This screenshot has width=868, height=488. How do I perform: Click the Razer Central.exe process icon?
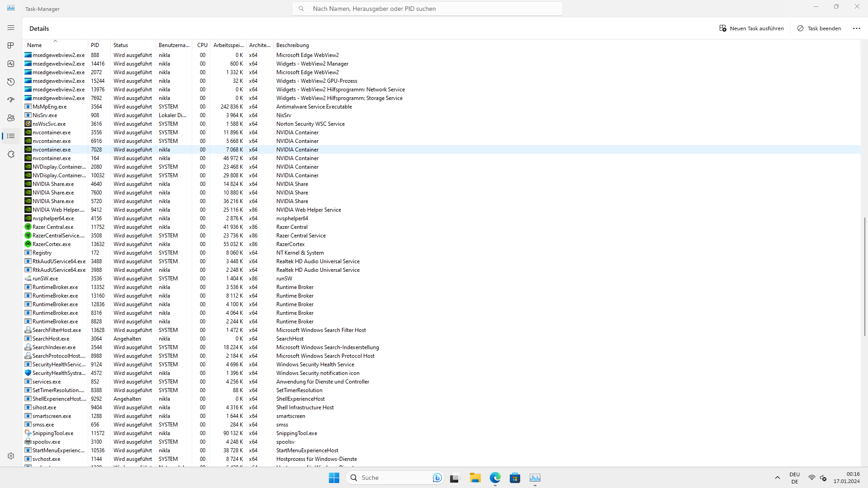(x=28, y=227)
